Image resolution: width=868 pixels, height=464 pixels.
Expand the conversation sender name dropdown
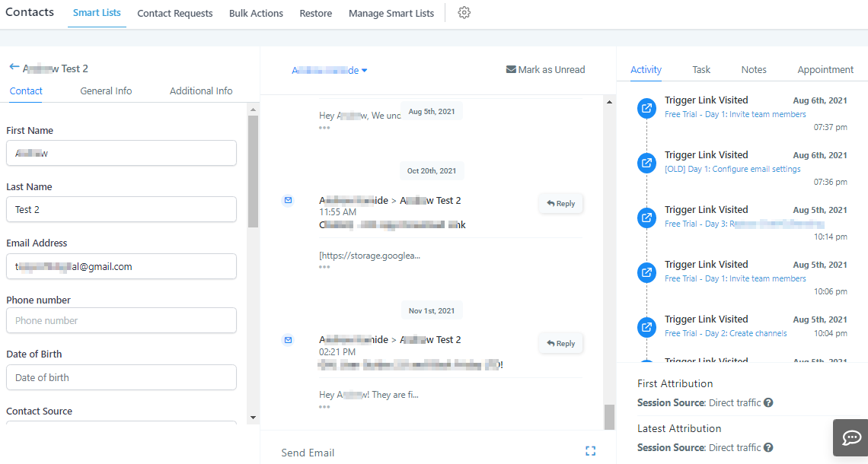tap(330, 70)
